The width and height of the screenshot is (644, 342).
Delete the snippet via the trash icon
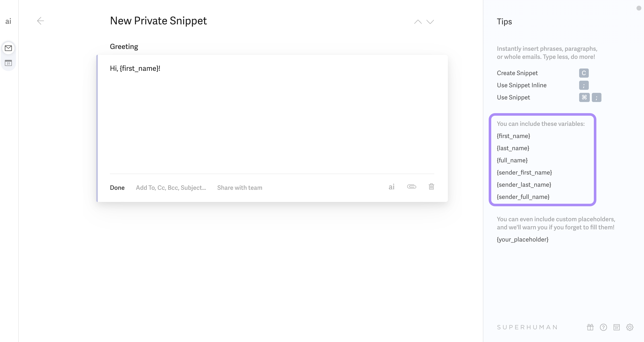[x=431, y=187]
